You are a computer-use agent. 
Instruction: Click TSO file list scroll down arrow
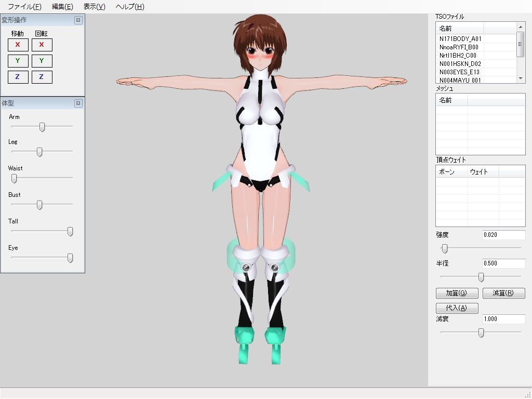521,78
